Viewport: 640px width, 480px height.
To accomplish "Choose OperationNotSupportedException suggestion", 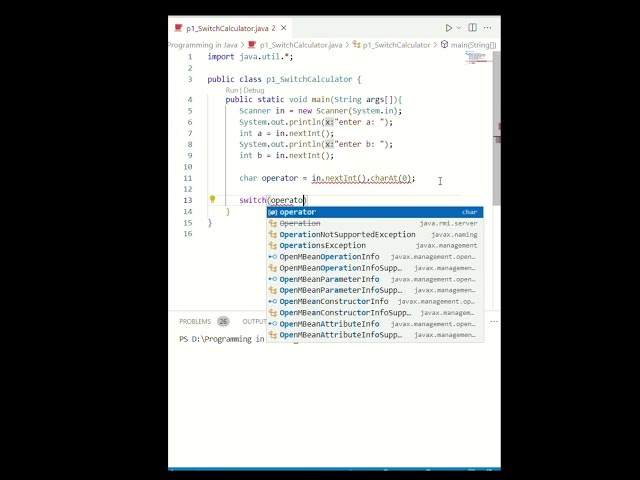I will click(375, 234).
